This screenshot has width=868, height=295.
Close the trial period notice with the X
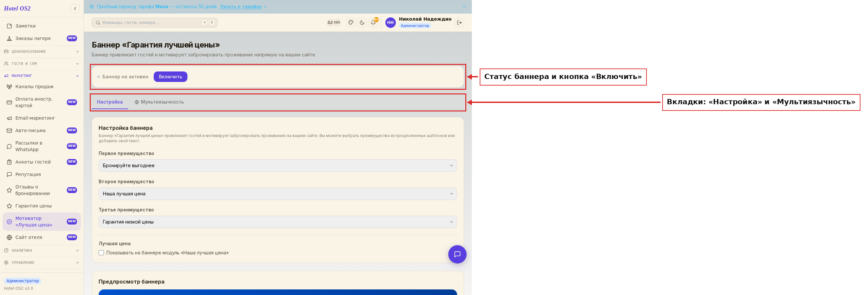(464, 7)
